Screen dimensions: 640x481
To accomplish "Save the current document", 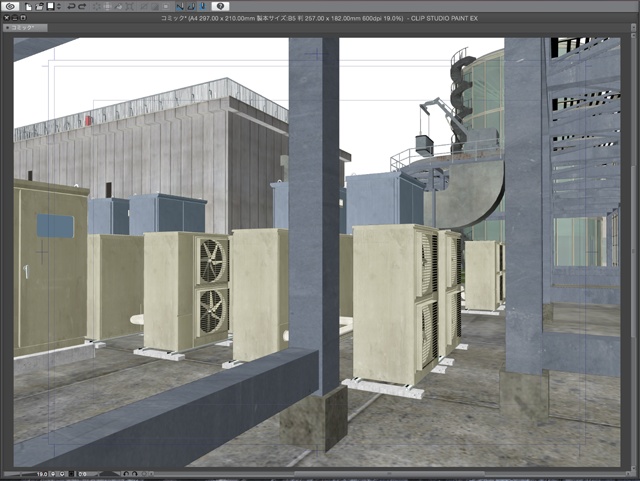I will point(51,6).
